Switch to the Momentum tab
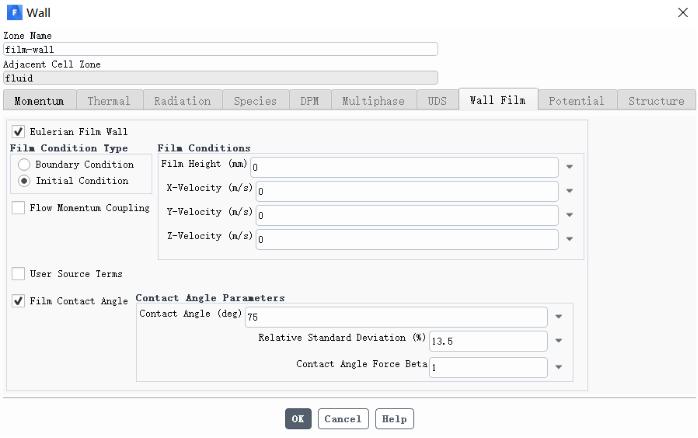Image resolution: width=698 pixels, height=438 pixels. point(40,101)
